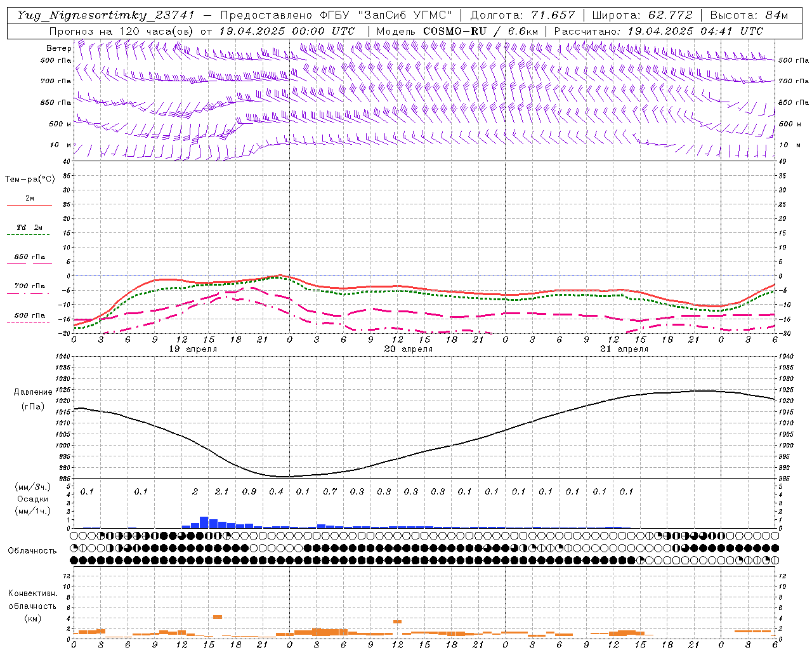Click the precipitation value '0.7'
Viewport: 812px width, 650px height.
[330, 491]
